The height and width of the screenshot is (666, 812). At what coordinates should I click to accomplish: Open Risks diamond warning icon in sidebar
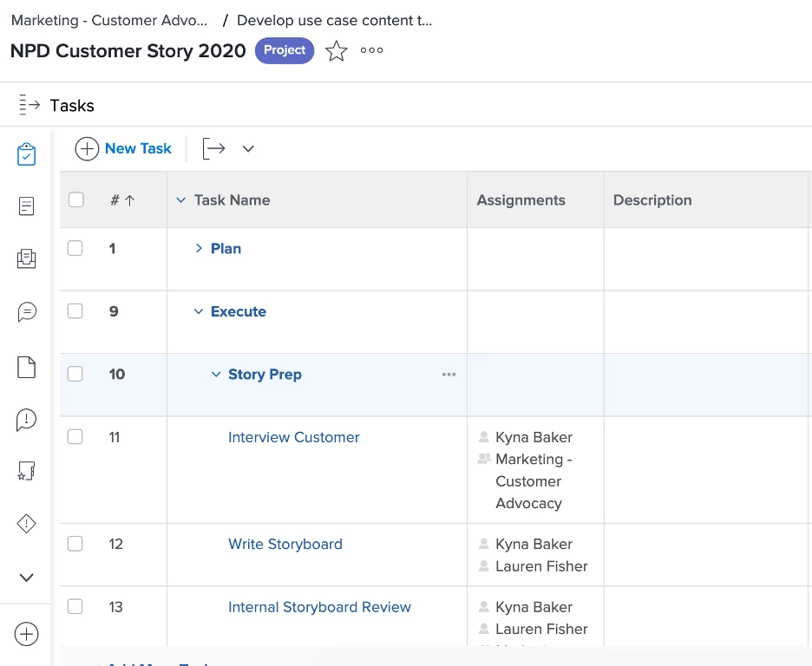[x=27, y=524]
